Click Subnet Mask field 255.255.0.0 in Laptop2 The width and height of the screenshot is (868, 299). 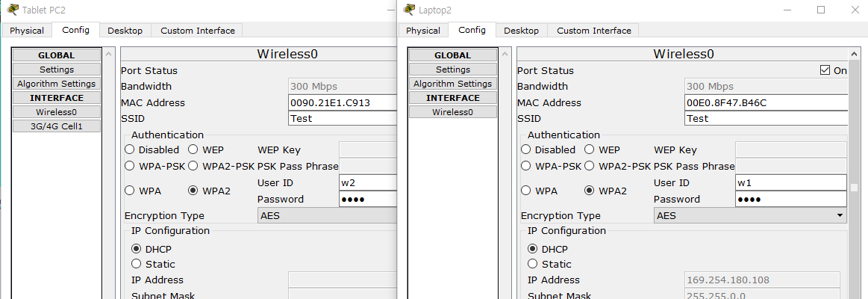click(763, 295)
